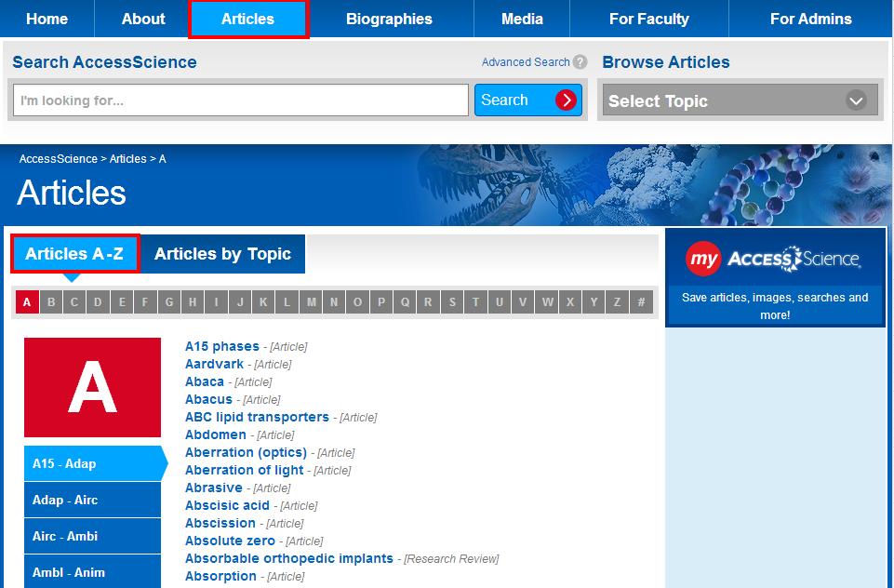
Task: Open the Aberration (optics) article
Action: point(246,452)
